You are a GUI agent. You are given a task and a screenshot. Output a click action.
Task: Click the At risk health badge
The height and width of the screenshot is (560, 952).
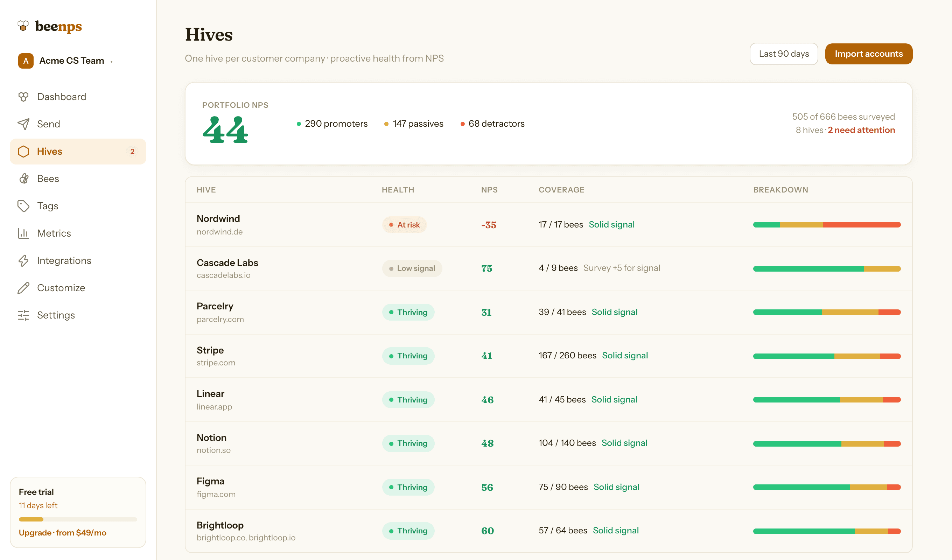pyautogui.click(x=404, y=225)
